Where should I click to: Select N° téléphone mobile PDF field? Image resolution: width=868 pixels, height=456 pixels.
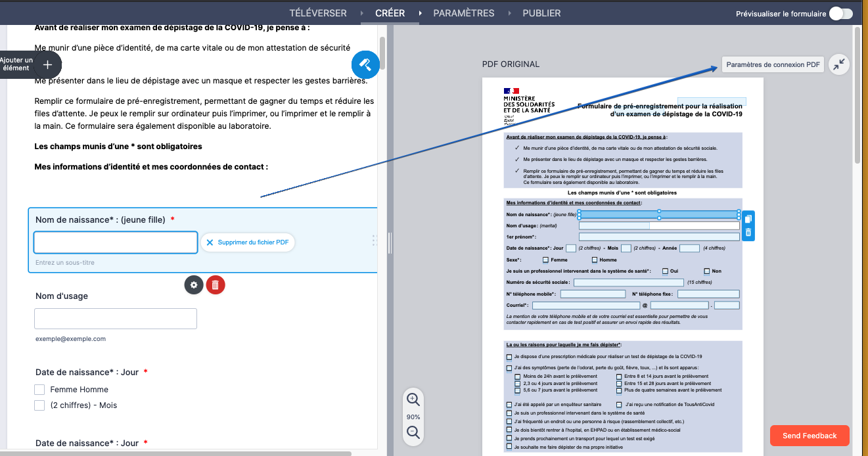(593, 294)
